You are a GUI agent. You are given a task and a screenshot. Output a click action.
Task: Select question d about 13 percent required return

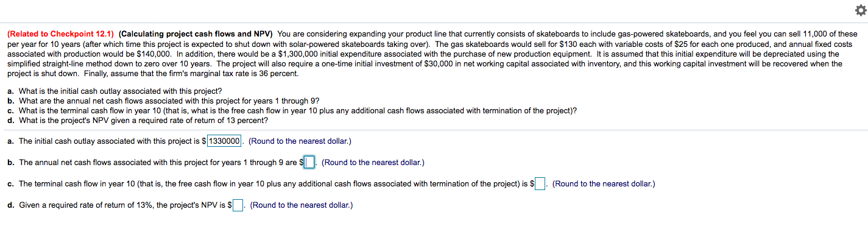[138, 120]
